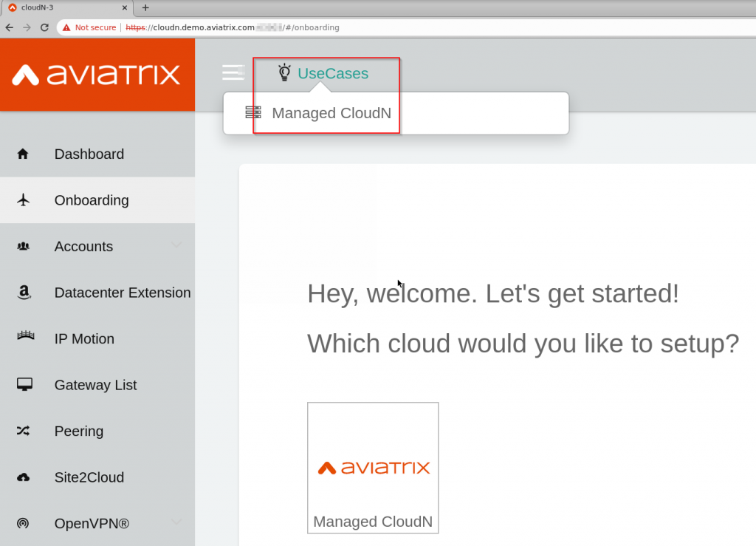
Task: Expand the OpenVPN submenu chevron
Action: 177,522
